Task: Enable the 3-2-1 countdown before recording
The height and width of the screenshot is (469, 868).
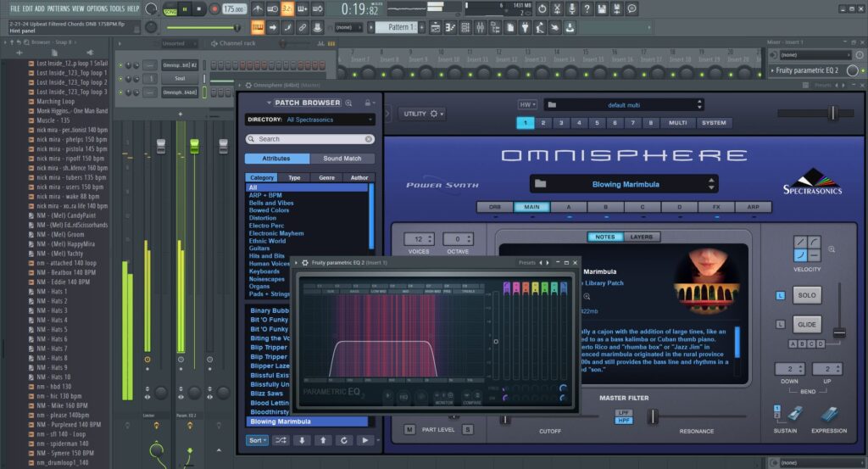Action: (288, 8)
